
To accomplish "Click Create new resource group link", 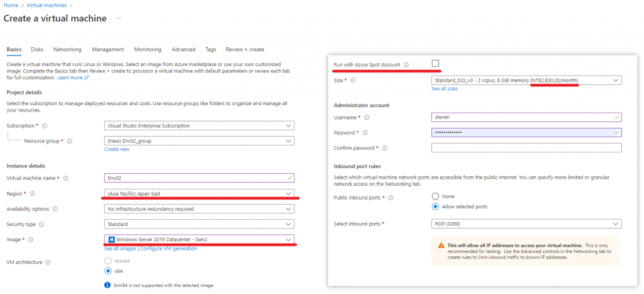I will point(116,149).
